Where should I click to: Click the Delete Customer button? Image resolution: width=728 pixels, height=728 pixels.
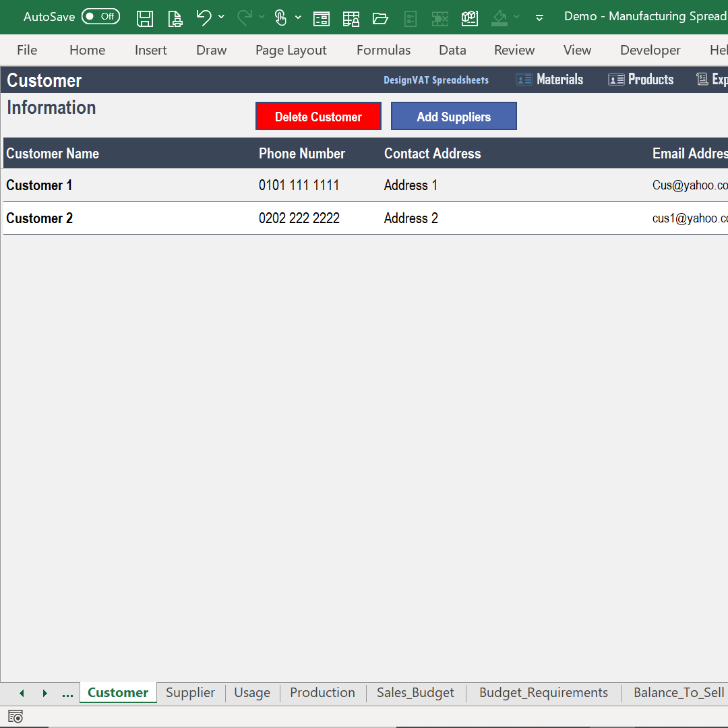[318, 116]
